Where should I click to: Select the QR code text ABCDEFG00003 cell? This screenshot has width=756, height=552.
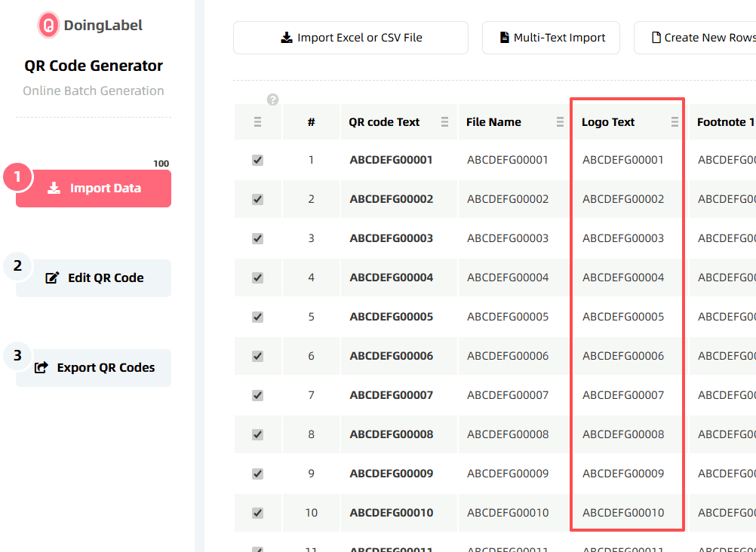(x=391, y=238)
